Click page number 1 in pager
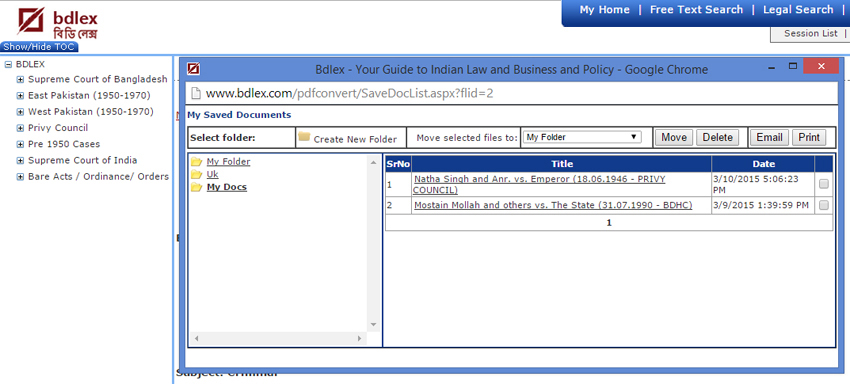Image resolution: width=850 pixels, height=384 pixels. tap(609, 222)
